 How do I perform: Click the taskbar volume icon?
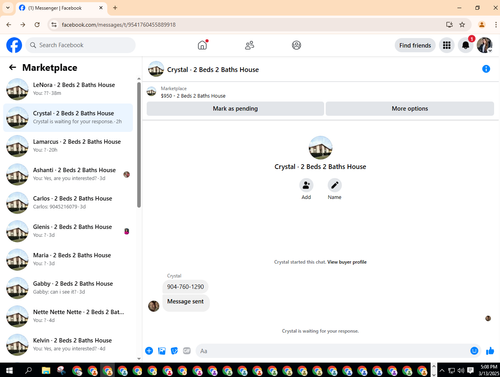coord(461,370)
